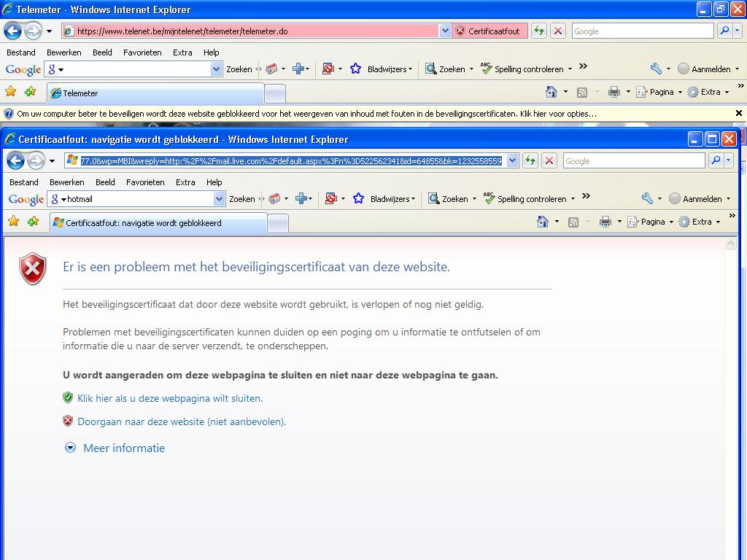Click Google toolbar Zoeken button in Certificaatfout window
747x560 pixels.
coord(242,199)
